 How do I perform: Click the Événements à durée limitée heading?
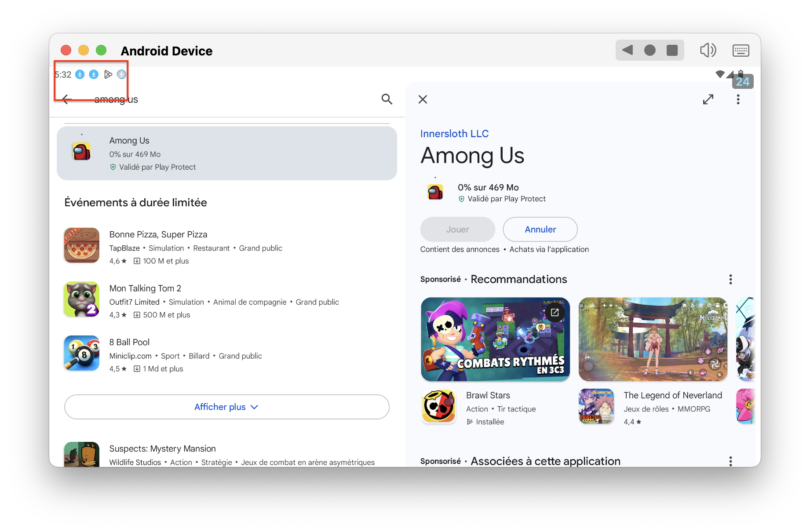[135, 202]
